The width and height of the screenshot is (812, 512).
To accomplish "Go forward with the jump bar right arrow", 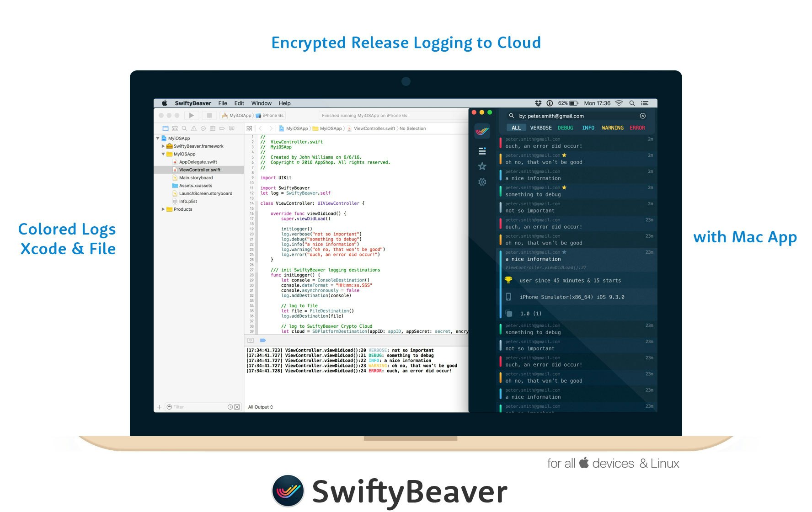I will 271,128.
